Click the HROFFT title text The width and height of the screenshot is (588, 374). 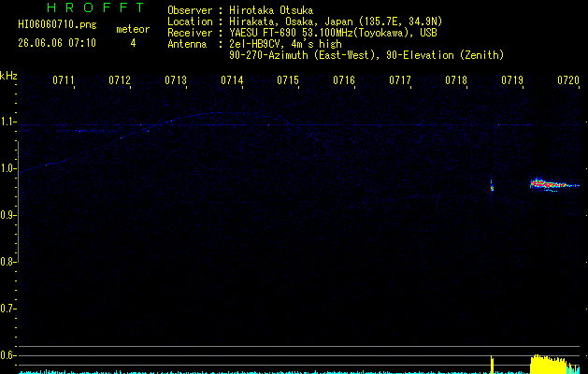pos(96,7)
